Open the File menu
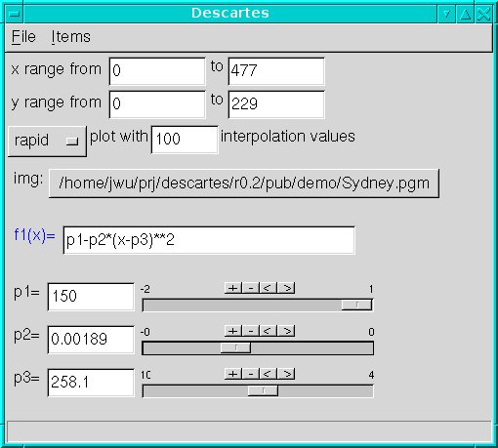Viewport: 498px width, 448px height. 23,36
